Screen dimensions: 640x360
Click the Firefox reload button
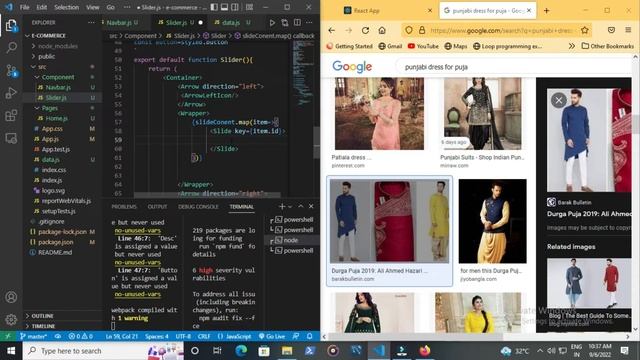[365, 31]
